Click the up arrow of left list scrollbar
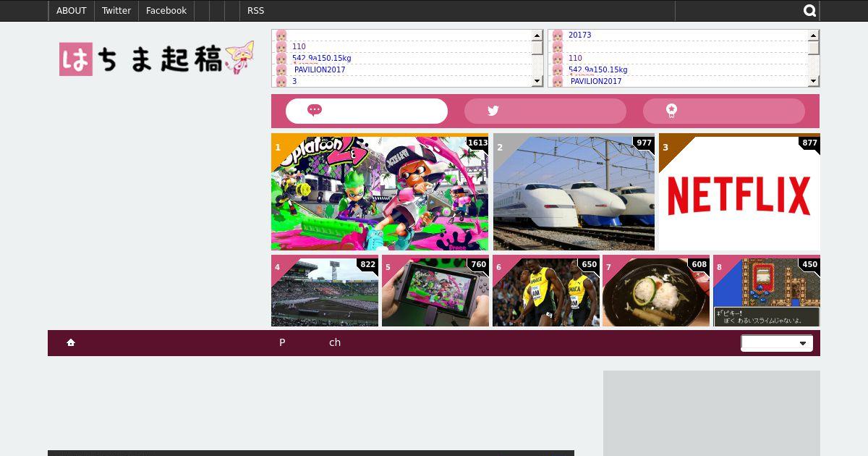Viewport: 868px width, 456px height. (537, 35)
